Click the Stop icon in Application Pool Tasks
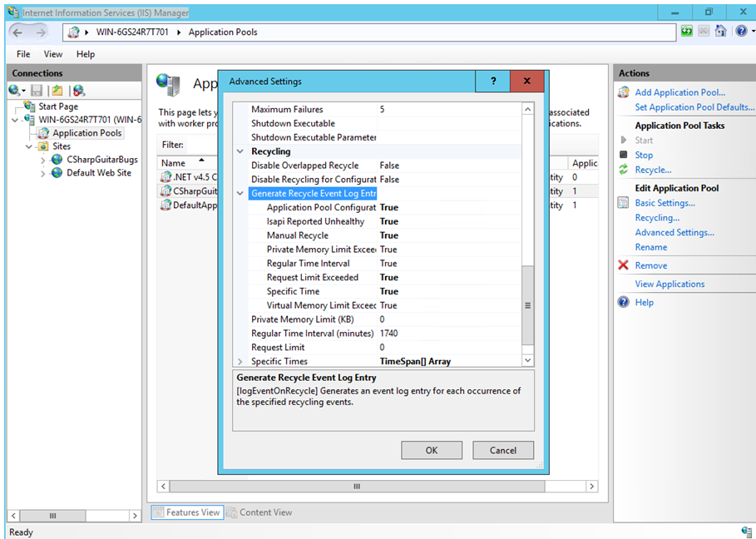This screenshot has width=756, height=539. click(624, 155)
